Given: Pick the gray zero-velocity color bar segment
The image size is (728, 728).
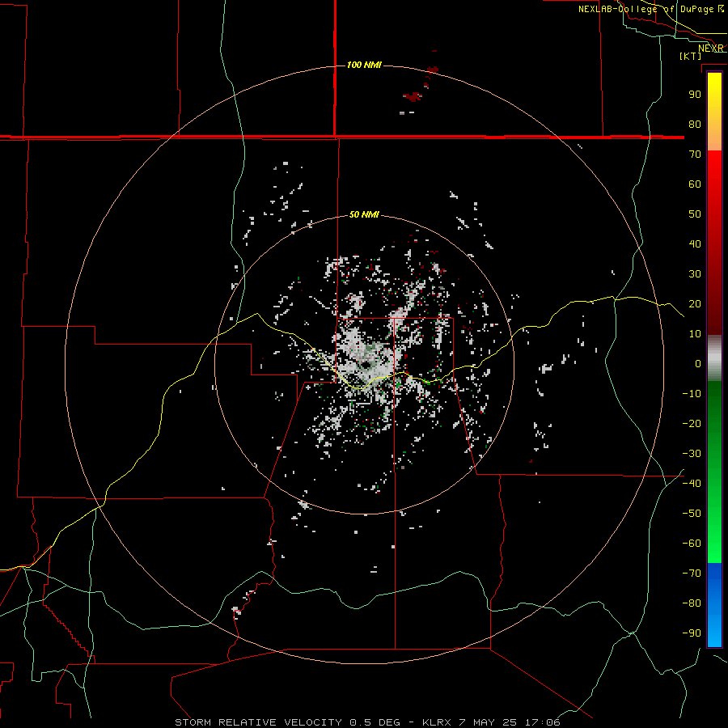Looking at the screenshot, I should (x=714, y=358).
